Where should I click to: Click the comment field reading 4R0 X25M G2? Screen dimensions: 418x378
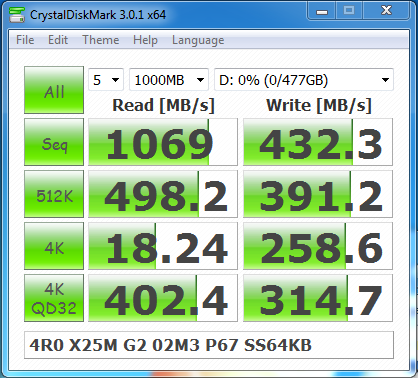pyautogui.click(x=209, y=345)
